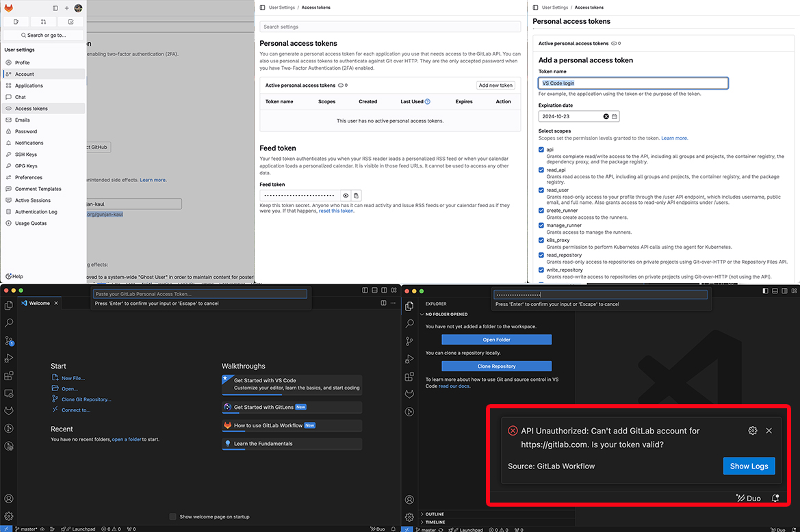Screen dimensions: 800x532
Task: Uncheck the read_user scope checkbox
Action: coord(541,190)
